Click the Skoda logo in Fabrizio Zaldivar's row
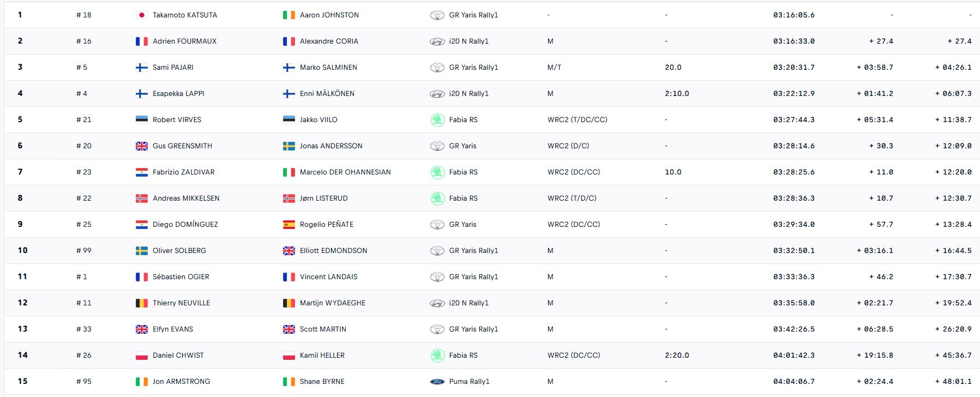The height and width of the screenshot is (397, 980). (437, 172)
